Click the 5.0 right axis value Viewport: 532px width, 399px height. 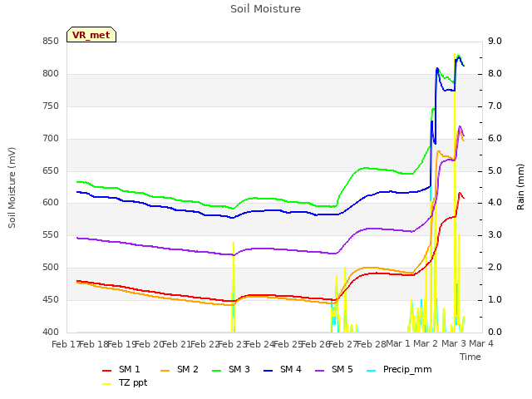495,171
